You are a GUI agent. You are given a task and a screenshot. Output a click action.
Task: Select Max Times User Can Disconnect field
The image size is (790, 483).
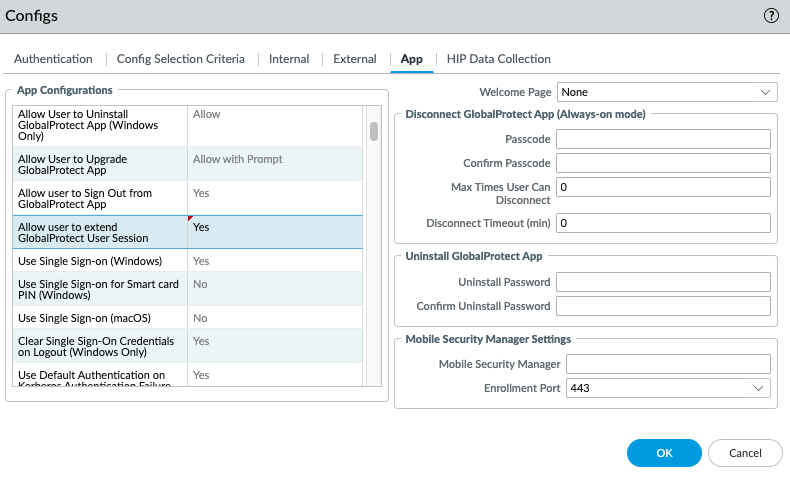point(662,188)
